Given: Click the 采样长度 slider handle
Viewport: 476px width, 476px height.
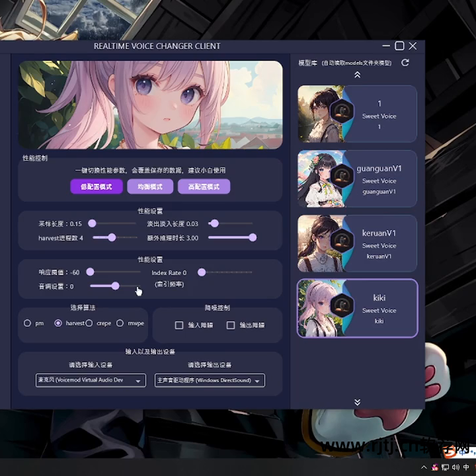Looking at the screenshot, I should point(92,223).
